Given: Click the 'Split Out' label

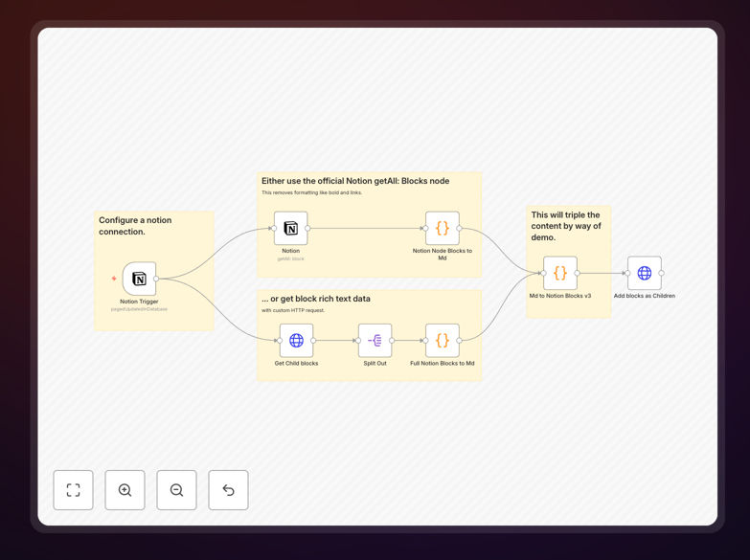Looking at the screenshot, I should pyautogui.click(x=375, y=364).
